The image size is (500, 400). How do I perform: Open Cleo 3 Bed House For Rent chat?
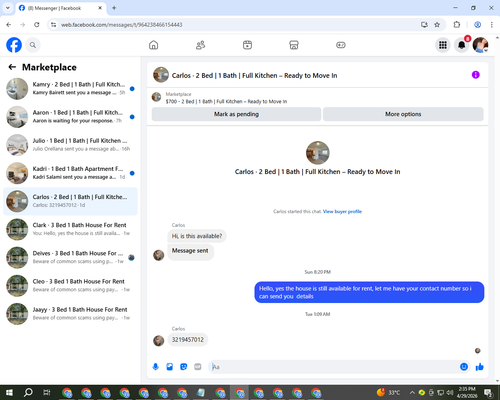tap(70, 286)
